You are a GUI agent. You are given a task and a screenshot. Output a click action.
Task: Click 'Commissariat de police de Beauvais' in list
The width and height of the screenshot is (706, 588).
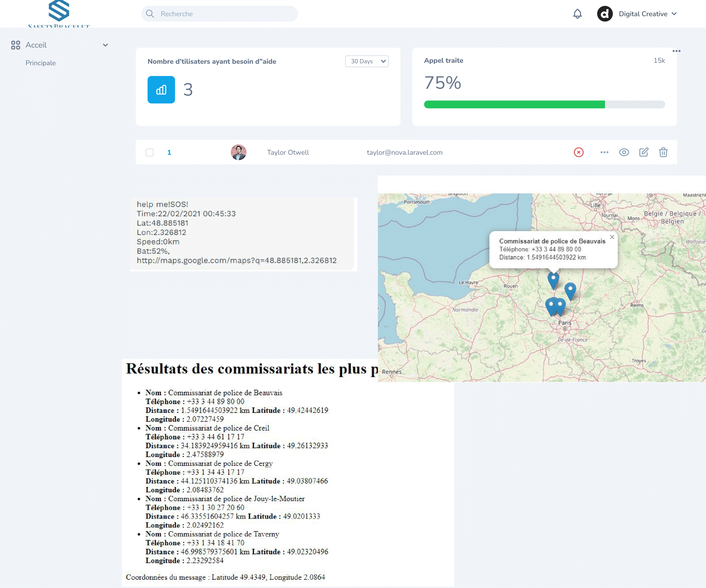(225, 393)
